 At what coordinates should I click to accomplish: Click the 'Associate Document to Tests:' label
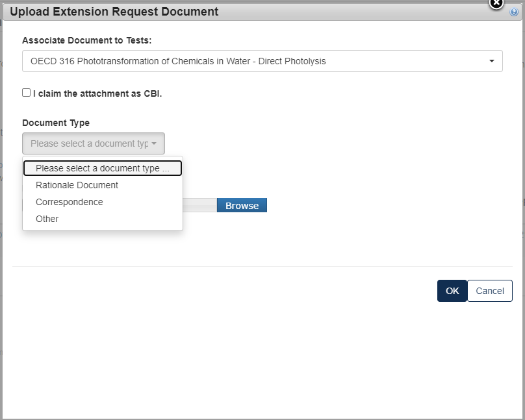click(86, 40)
